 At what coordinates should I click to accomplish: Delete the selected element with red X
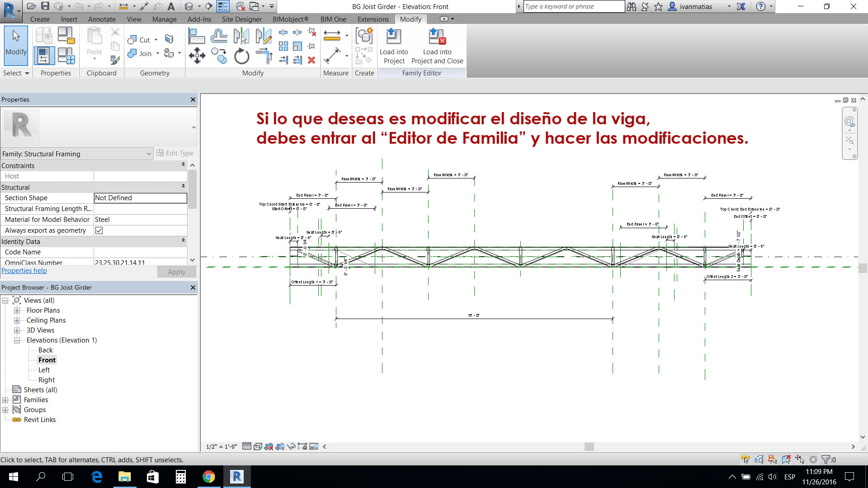click(x=311, y=60)
